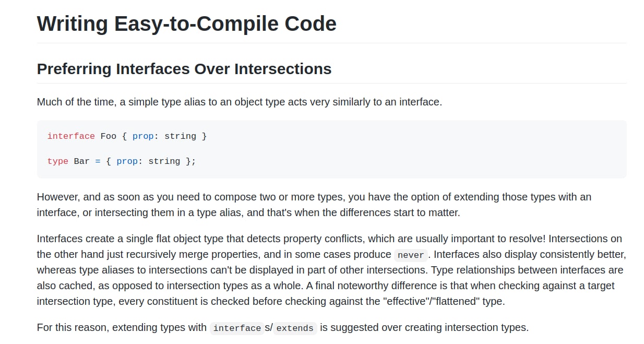
Task: Click "string" in the interface Foo line
Action: pyautogui.click(x=180, y=136)
